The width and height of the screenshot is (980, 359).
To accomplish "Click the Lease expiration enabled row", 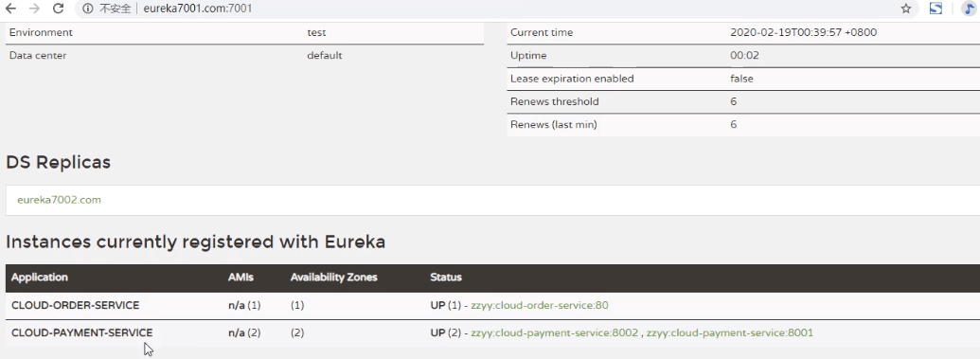I will [743, 79].
